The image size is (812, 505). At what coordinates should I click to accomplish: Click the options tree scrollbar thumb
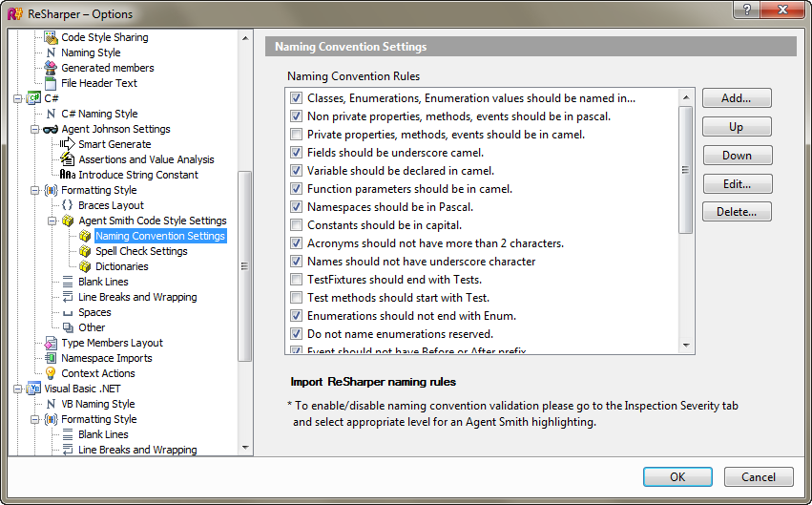tap(245, 266)
